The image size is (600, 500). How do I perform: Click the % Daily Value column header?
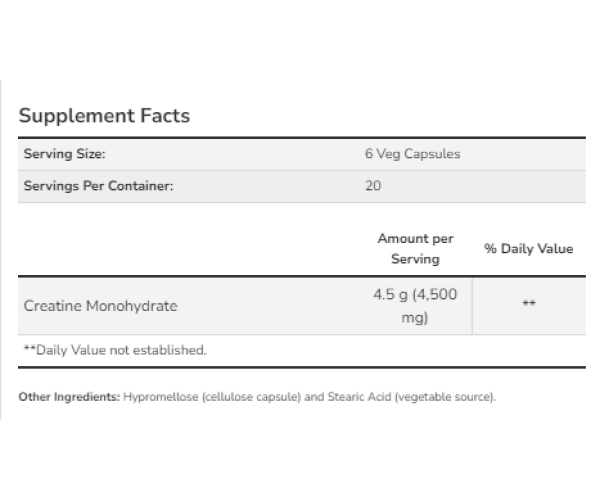pyautogui.click(x=529, y=249)
